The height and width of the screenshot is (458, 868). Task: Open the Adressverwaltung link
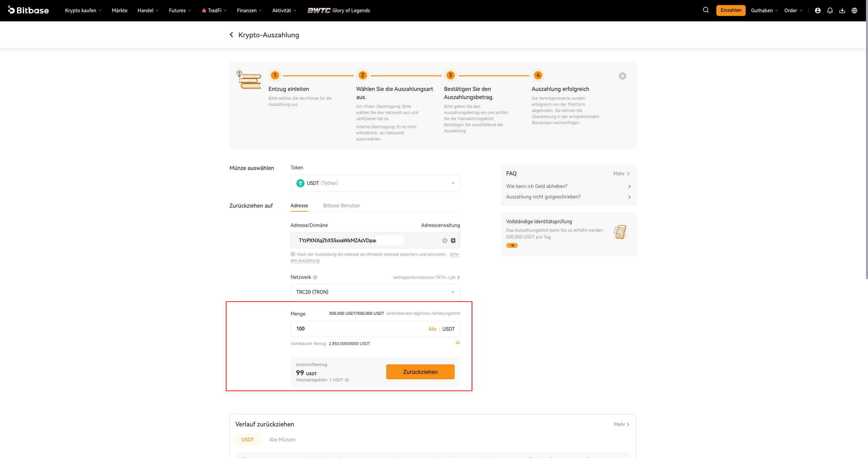pos(440,225)
